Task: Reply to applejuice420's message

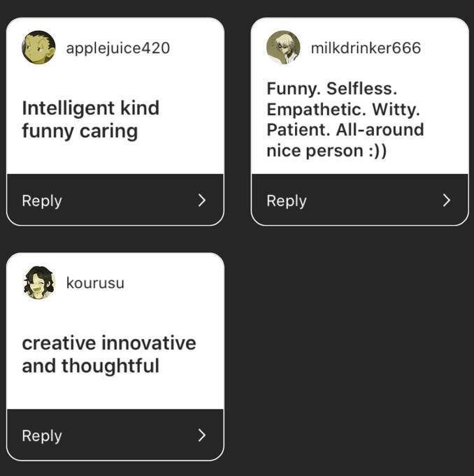Action: coord(42,201)
